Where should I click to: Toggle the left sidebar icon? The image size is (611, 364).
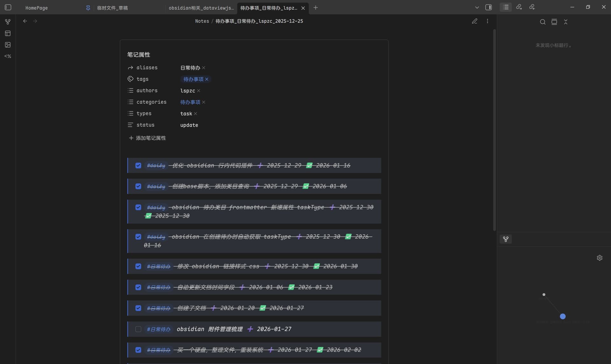point(8,7)
